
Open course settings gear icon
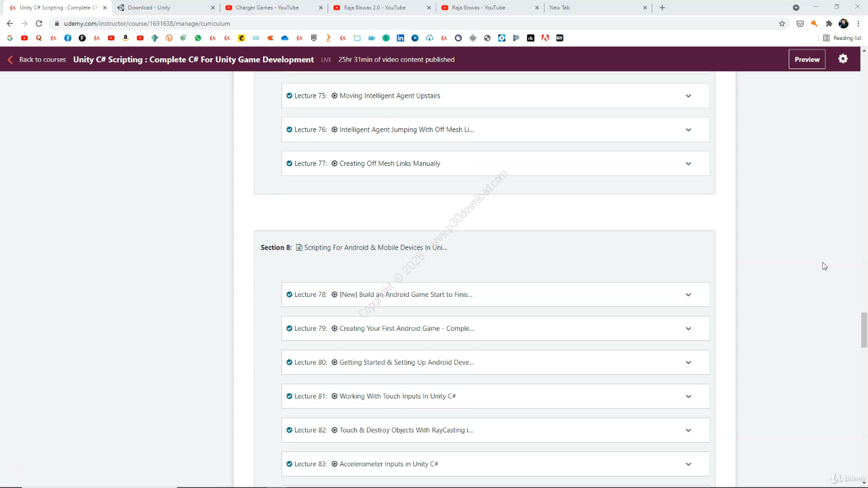pyautogui.click(x=843, y=59)
